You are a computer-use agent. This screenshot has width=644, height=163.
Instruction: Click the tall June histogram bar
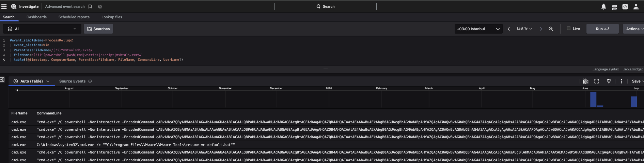tap(593, 99)
